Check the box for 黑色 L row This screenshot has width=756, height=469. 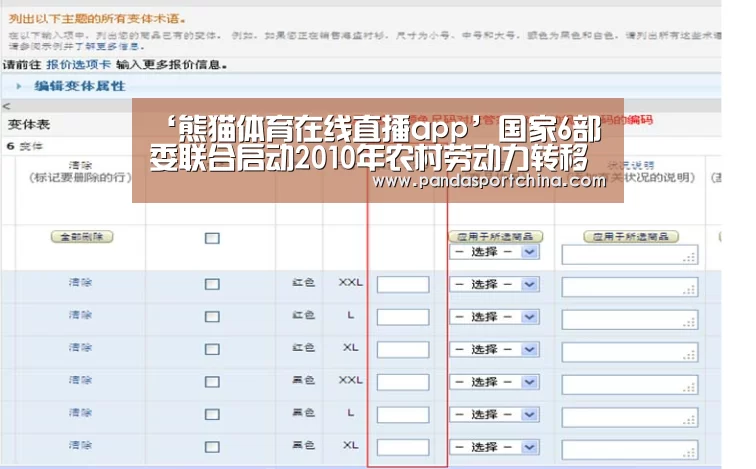(x=212, y=414)
